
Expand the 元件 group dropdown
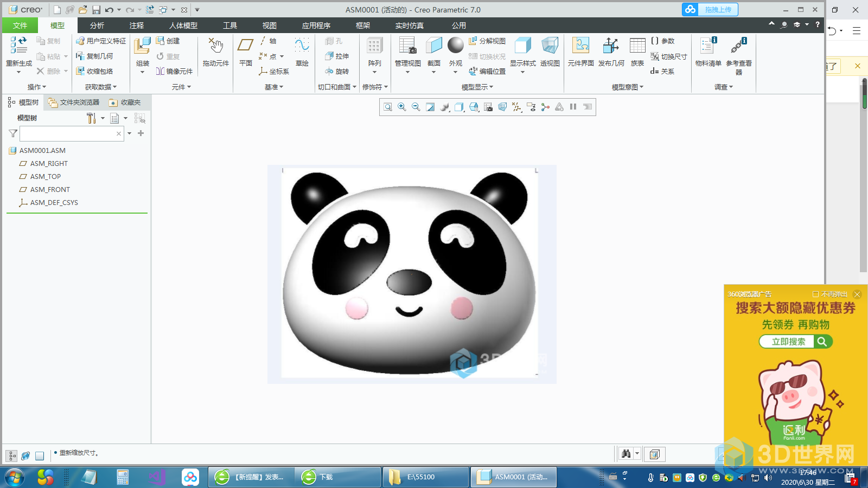point(181,87)
